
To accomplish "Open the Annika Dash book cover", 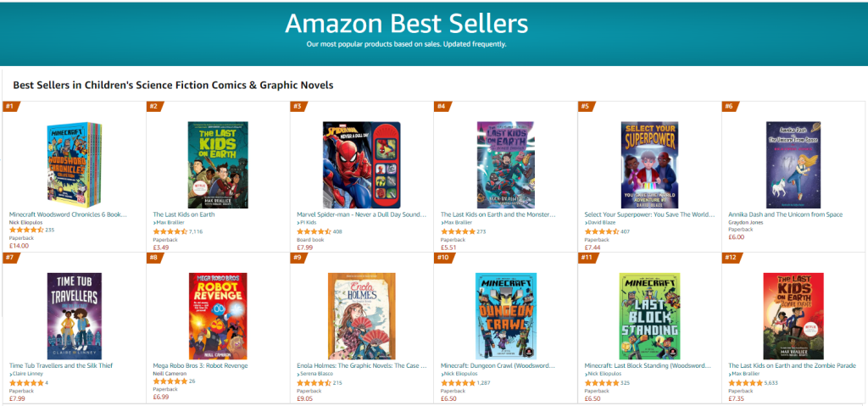I will (x=793, y=164).
